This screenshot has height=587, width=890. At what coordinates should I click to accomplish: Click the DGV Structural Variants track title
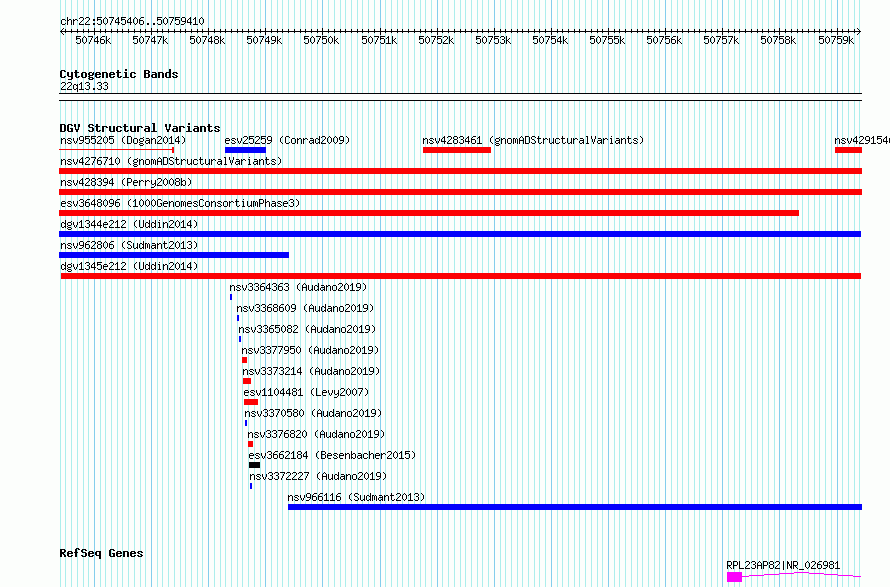(x=140, y=128)
